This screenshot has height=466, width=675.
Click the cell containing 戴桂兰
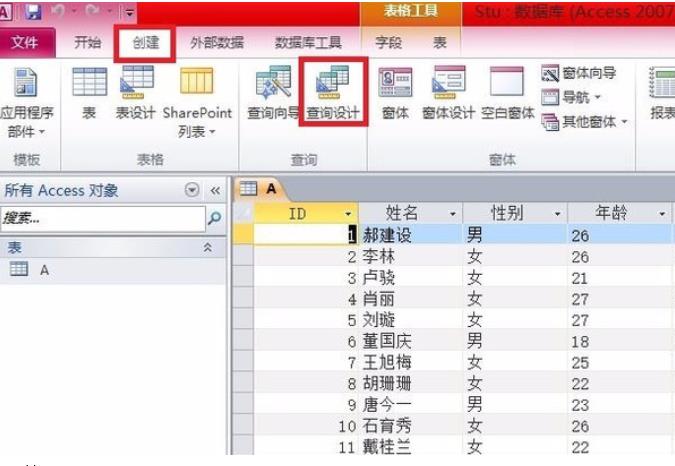click(411, 446)
